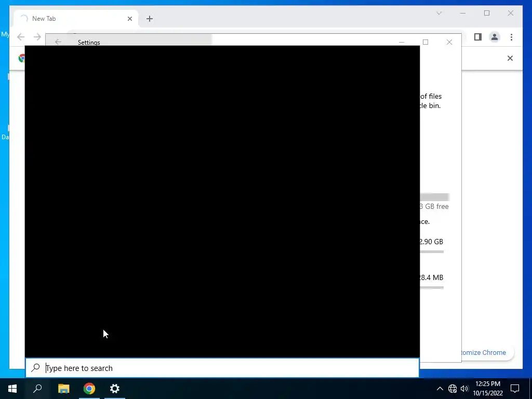The width and height of the screenshot is (532, 399).
Task: Open File Explorer from the taskbar
Action: click(63, 389)
